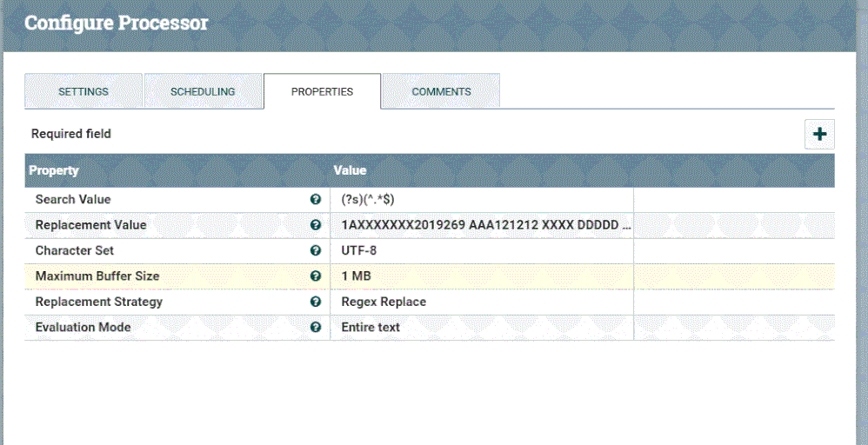Edit the Search Value (?s)(^.*$) field
This screenshot has height=445, width=868.
pos(482,199)
